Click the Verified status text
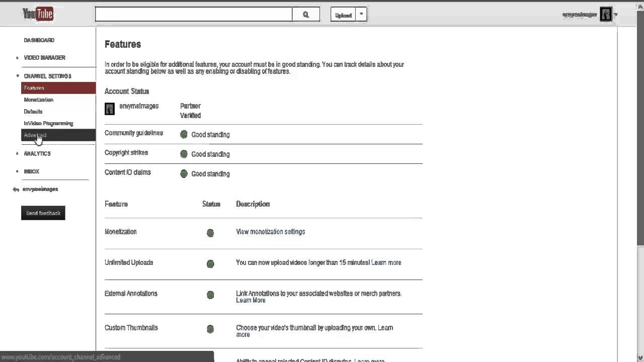644x362 pixels. pyautogui.click(x=190, y=116)
